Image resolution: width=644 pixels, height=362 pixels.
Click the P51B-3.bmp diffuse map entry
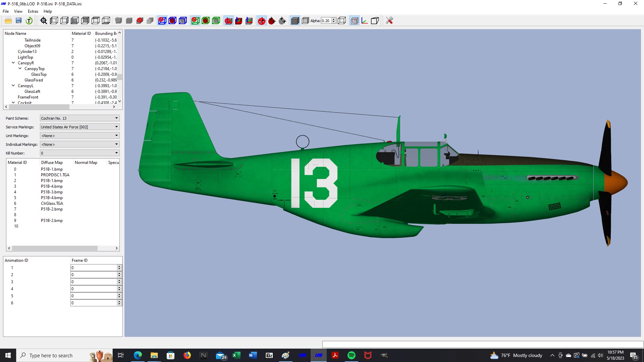coord(52,192)
